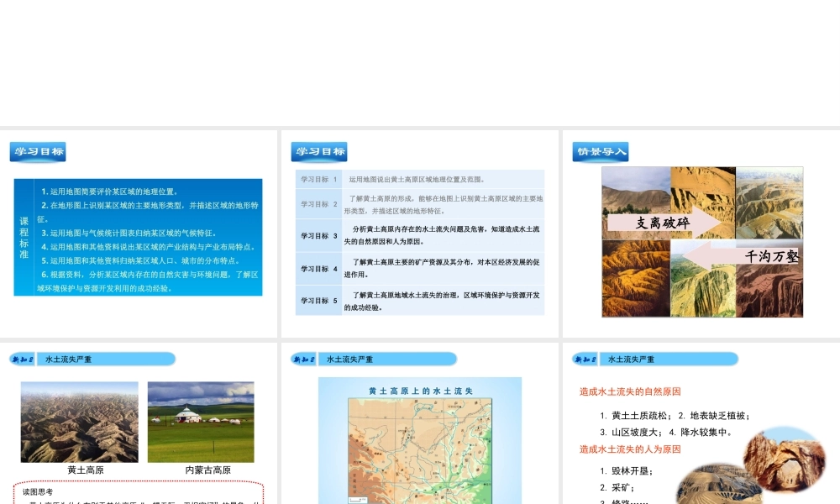Click the 毁林开垦 list item
Viewport: 840px width, 504px height.
click(627, 471)
